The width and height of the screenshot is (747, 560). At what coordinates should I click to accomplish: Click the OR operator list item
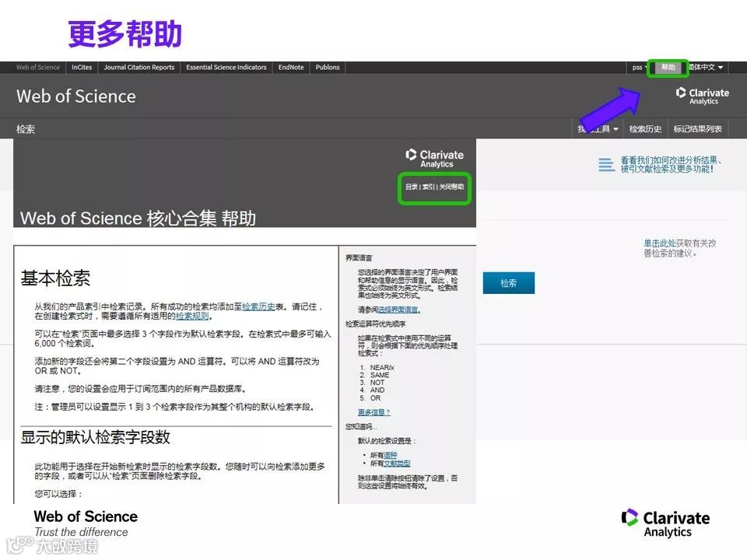pyautogui.click(x=375, y=398)
